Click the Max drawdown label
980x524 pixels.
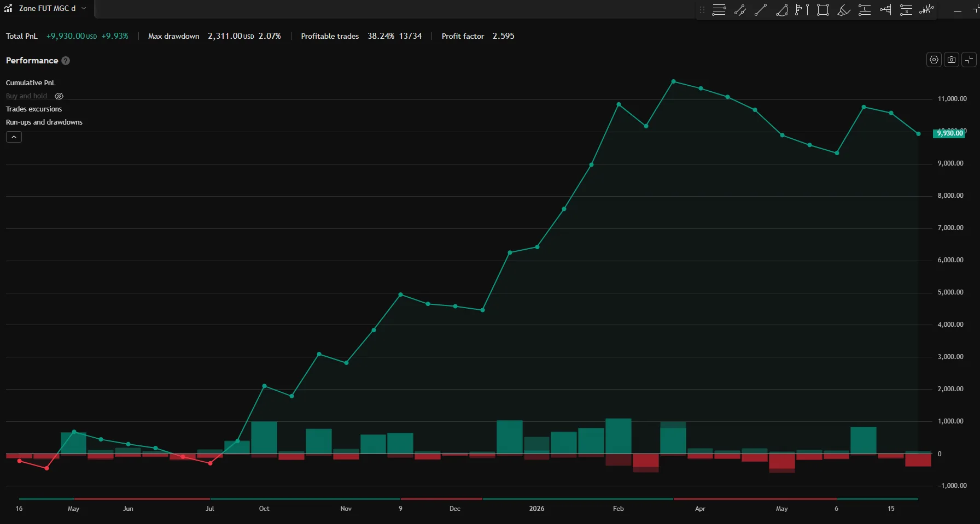(x=174, y=36)
